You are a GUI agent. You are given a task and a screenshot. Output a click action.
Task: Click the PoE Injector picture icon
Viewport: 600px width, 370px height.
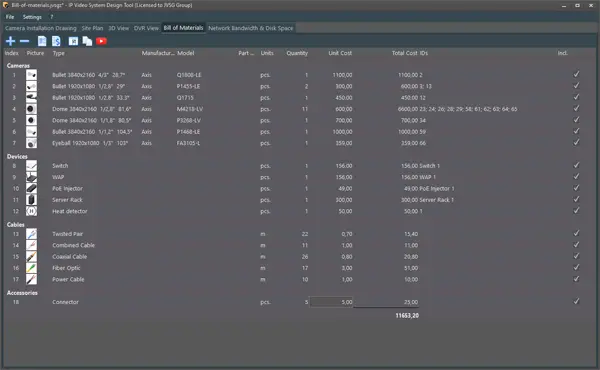31,189
